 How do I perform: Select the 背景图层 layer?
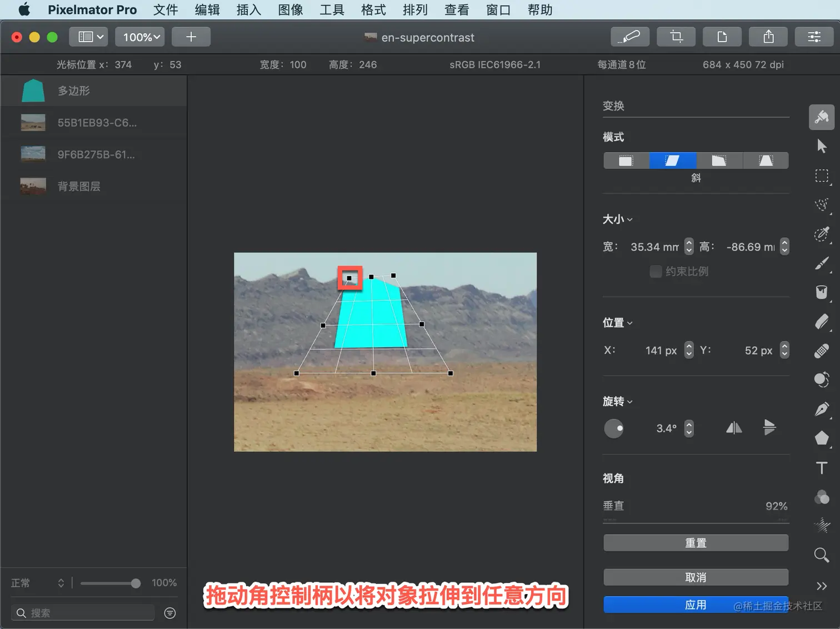coord(94,186)
